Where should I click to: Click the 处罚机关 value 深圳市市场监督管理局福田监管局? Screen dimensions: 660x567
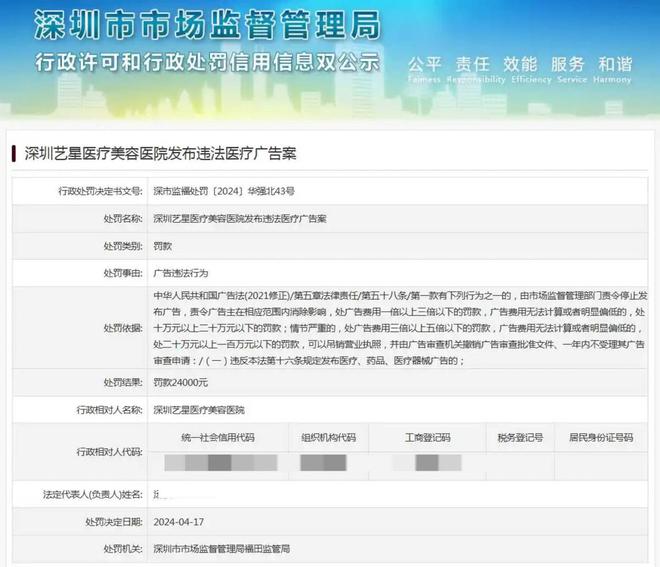click(221, 549)
